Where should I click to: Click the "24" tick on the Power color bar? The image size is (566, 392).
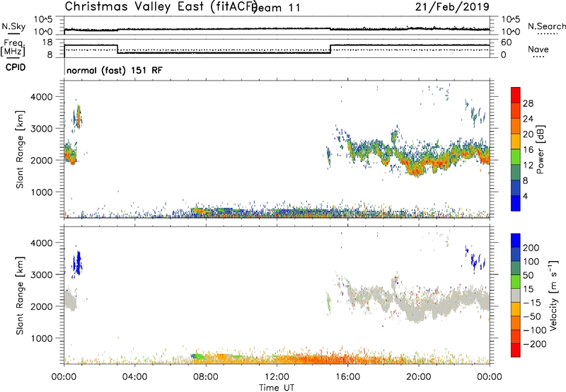pyautogui.click(x=528, y=119)
